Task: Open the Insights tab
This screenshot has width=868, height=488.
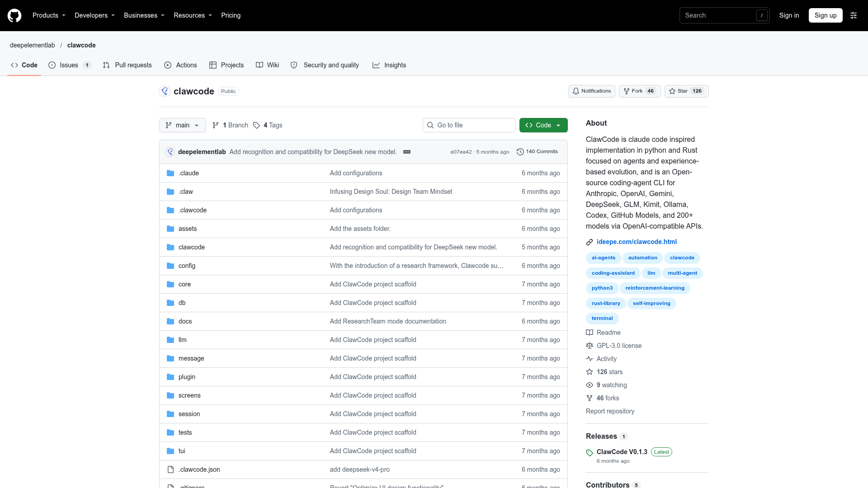Action: coord(389,65)
